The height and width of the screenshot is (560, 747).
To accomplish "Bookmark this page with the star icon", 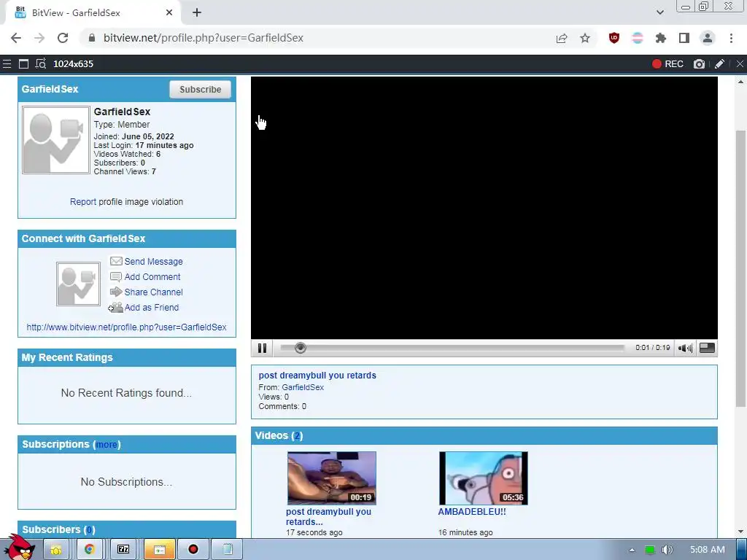I will coord(585,38).
